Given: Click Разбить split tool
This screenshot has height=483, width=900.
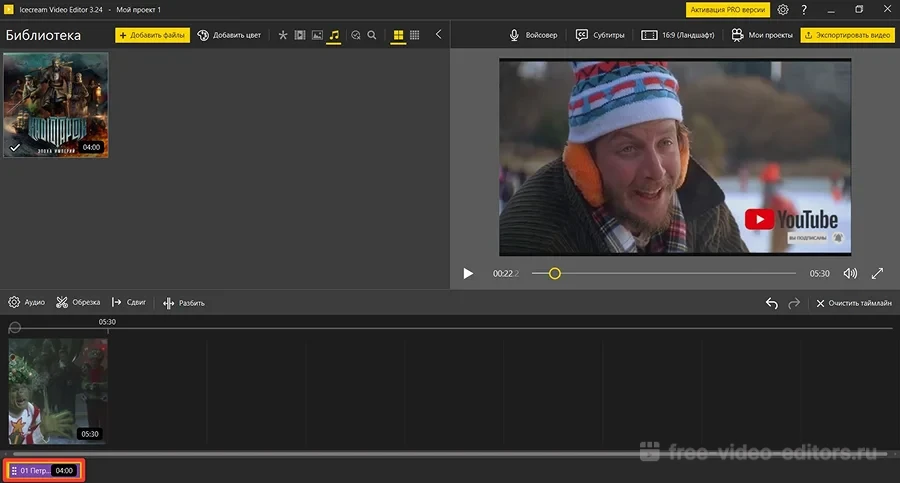Looking at the screenshot, I should click(x=184, y=303).
